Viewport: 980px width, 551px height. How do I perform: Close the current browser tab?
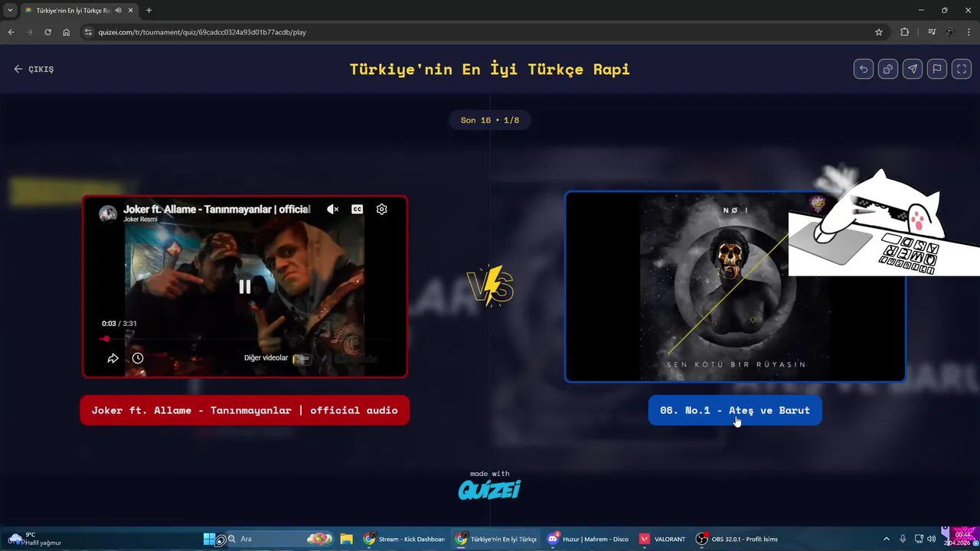[x=130, y=11]
